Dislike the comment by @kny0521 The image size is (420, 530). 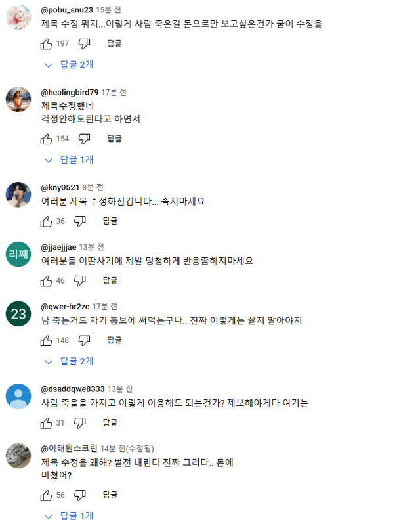click(x=80, y=221)
